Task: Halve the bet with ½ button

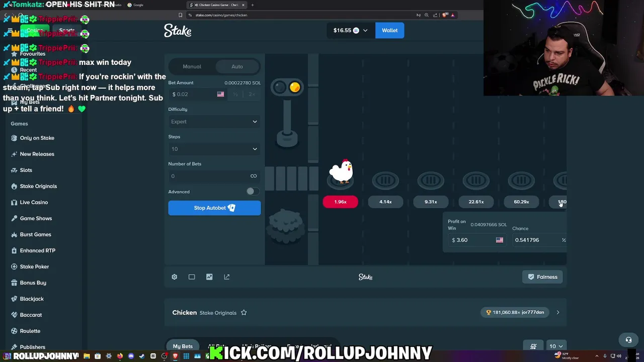Action: pyautogui.click(x=235, y=94)
